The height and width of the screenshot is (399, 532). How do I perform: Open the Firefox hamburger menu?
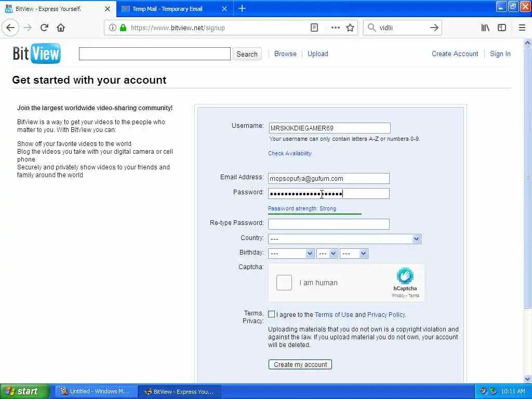coord(522,28)
